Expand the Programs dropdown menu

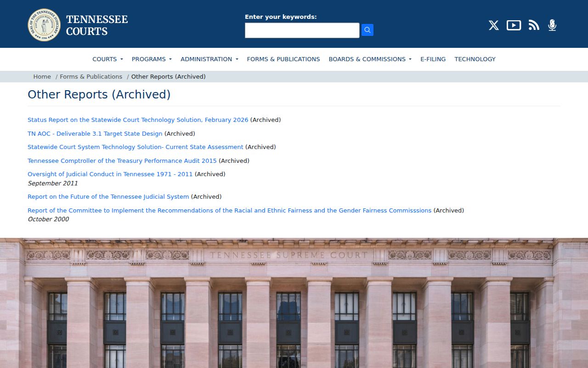[152, 59]
